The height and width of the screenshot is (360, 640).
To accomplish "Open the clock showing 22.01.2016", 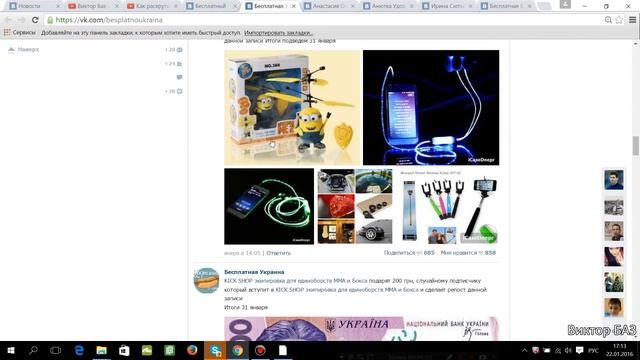I will 620,350.
